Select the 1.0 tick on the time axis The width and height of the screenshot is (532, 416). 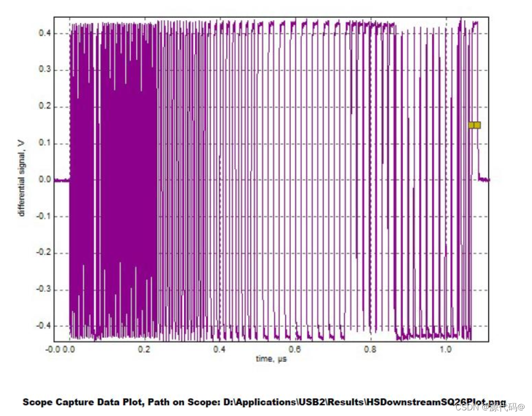coord(446,350)
